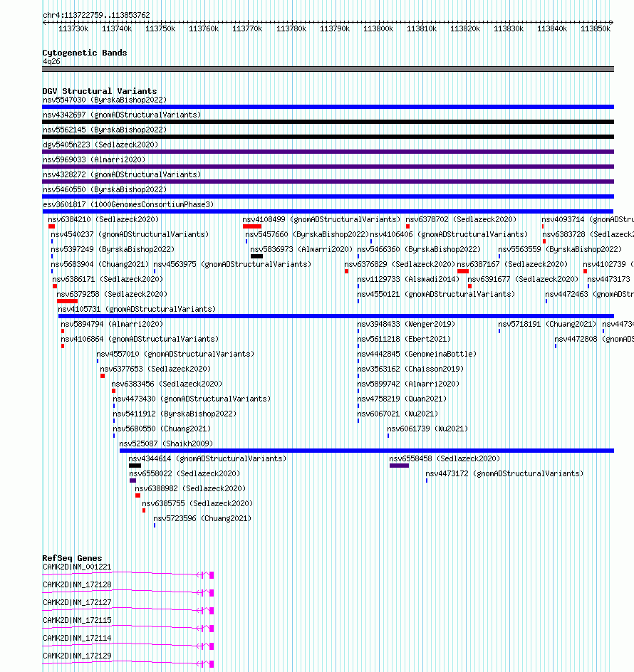The image size is (634, 672).
Task: Open the nsv5563559 (ByrskaBishop2022) variant
Action: pyautogui.click(x=560, y=249)
